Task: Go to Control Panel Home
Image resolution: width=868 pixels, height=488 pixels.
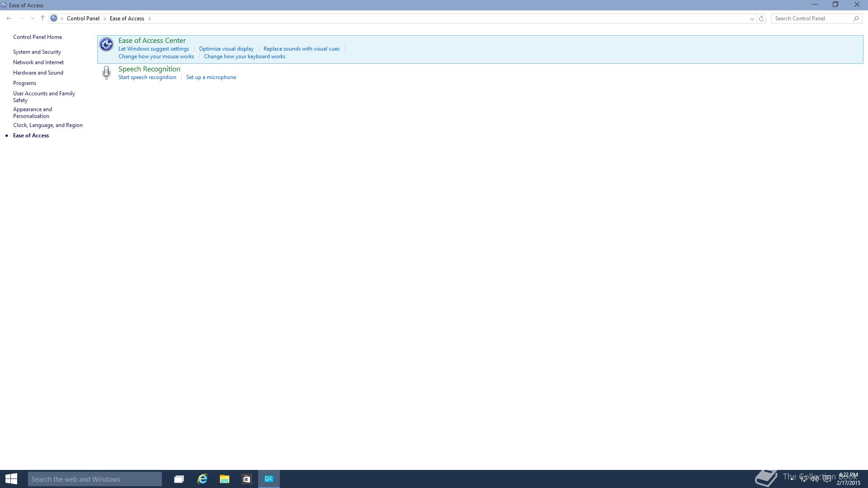Action: tap(38, 37)
